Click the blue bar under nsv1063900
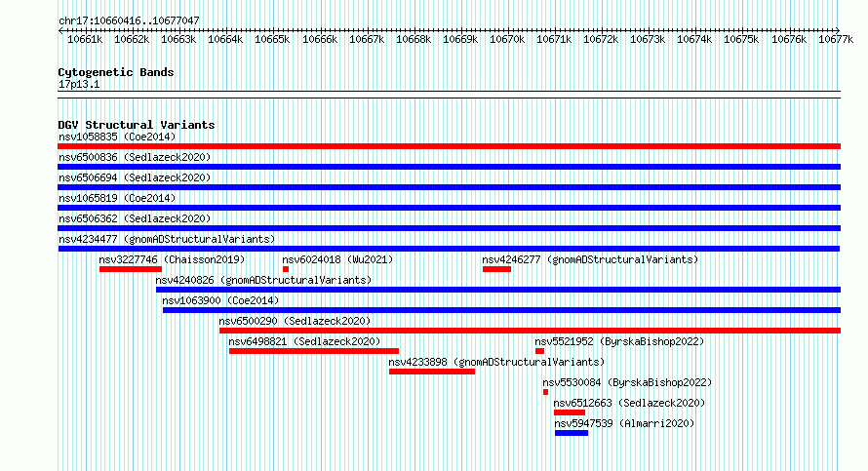Image resolution: width=868 pixels, height=471 pixels. (501, 310)
